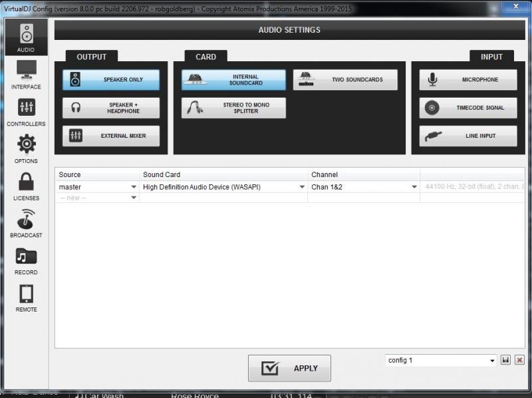Enable Line Input option

pyautogui.click(x=468, y=136)
